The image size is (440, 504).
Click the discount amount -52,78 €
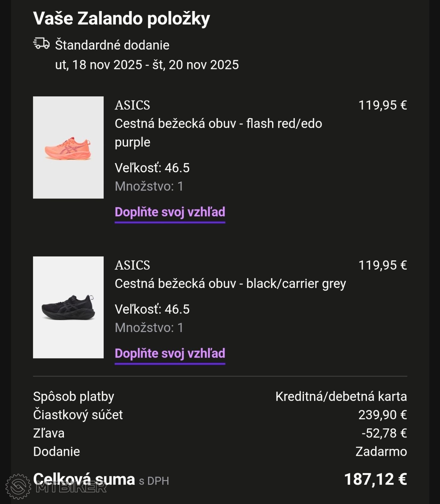pos(384,433)
